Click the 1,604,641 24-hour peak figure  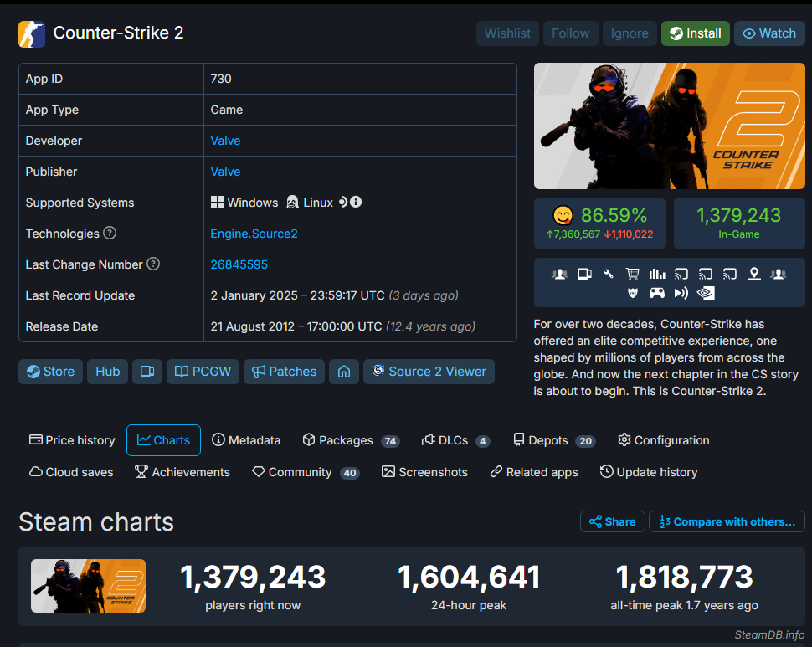[469, 578]
